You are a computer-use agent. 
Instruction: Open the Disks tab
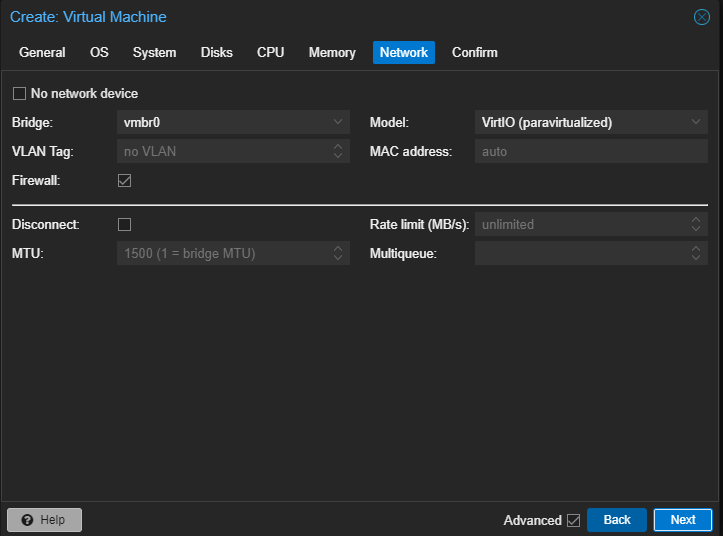tap(216, 53)
